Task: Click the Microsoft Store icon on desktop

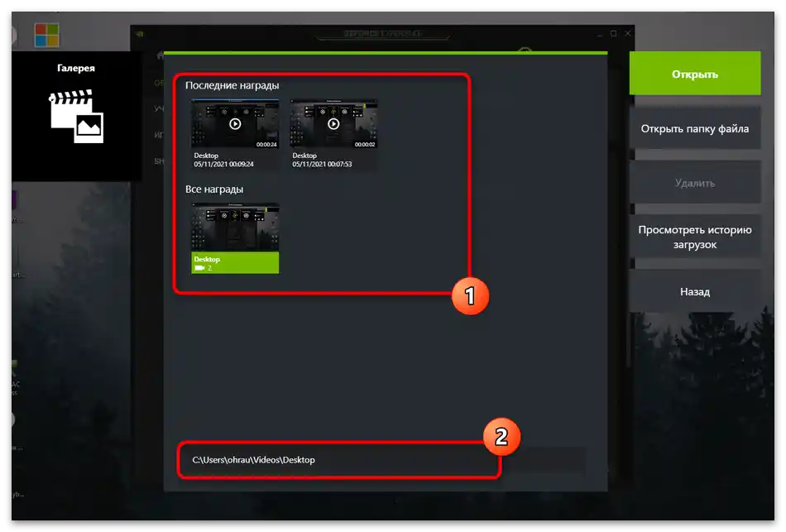Action: click(x=46, y=35)
